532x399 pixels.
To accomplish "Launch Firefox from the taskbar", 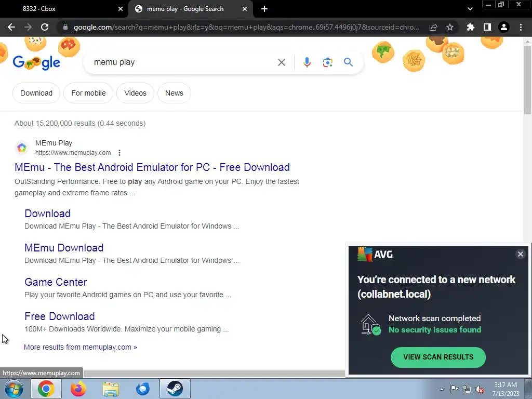I will (78, 389).
